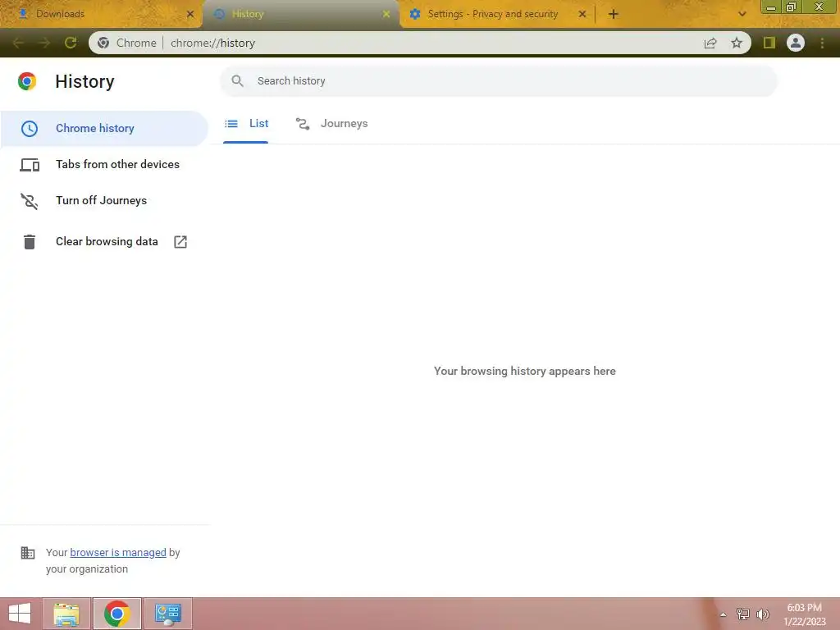Click the back navigation arrow
Screen dimensions: 840x630
click(x=18, y=43)
